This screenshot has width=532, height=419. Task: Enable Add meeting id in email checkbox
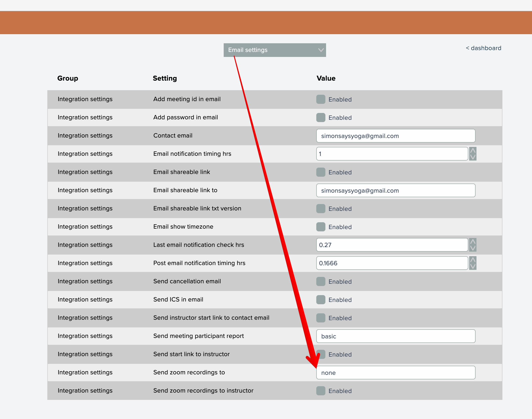pos(320,99)
